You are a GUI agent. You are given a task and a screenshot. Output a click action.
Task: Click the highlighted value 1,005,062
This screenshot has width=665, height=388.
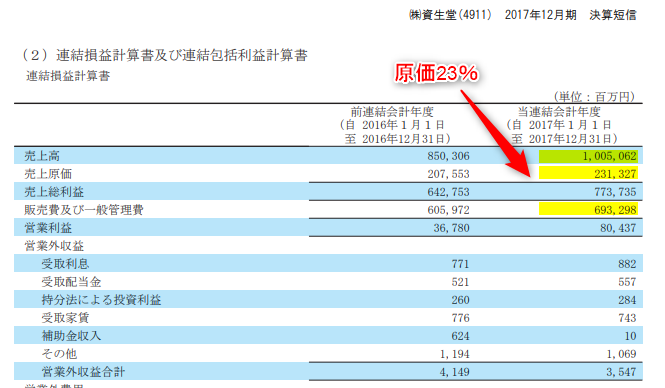coord(609,156)
